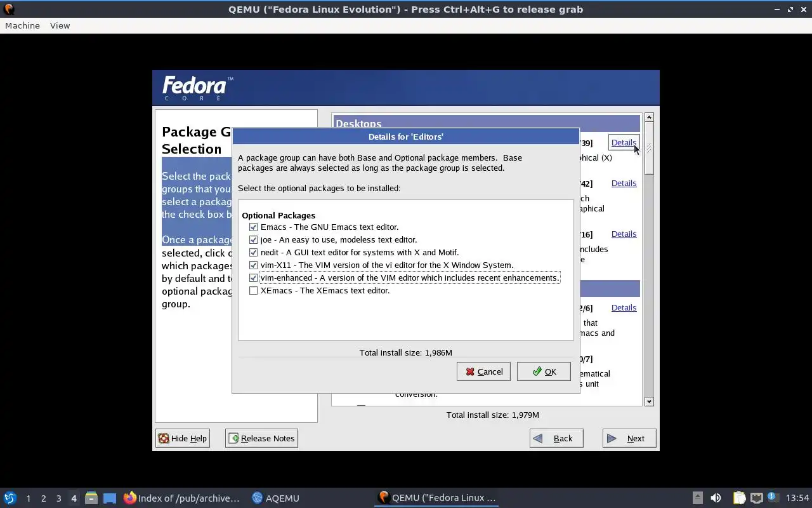The image size is (812, 508).
Task: Click the network tray icon
Action: click(x=756, y=498)
